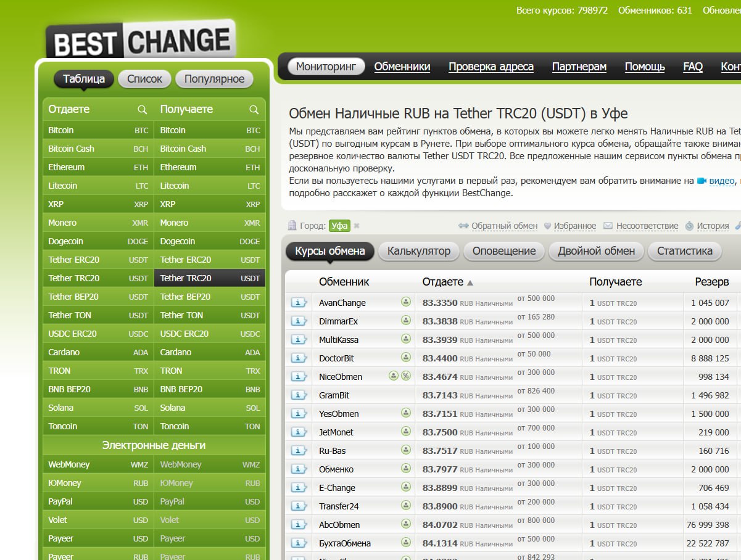Viewport: 741px width, 560px height.
Task: Switch currency view to Популярное
Action: point(214,79)
